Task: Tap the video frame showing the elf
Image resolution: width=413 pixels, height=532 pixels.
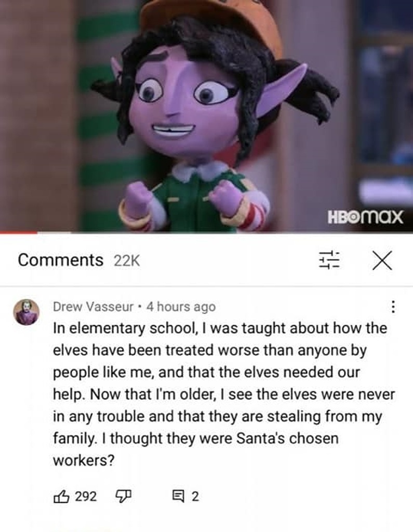Action: click(206, 115)
